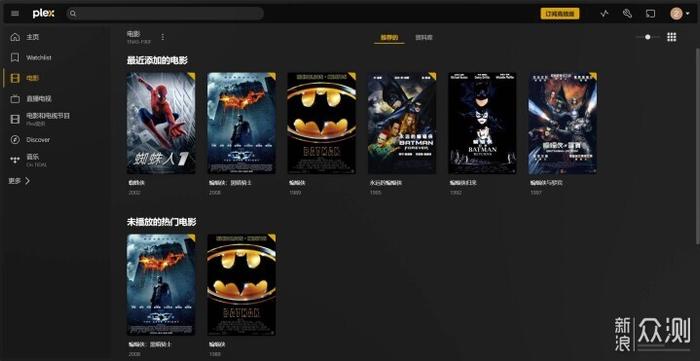700x361 pixels.
Task: Click the yellow subscribe button
Action: (x=560, y=13)
